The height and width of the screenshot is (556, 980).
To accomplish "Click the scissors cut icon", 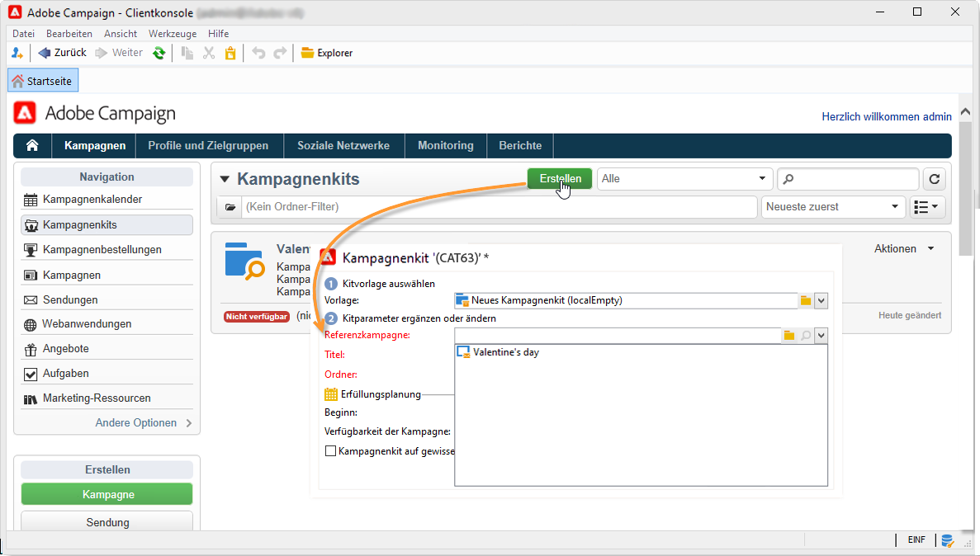I will (209, 53).
